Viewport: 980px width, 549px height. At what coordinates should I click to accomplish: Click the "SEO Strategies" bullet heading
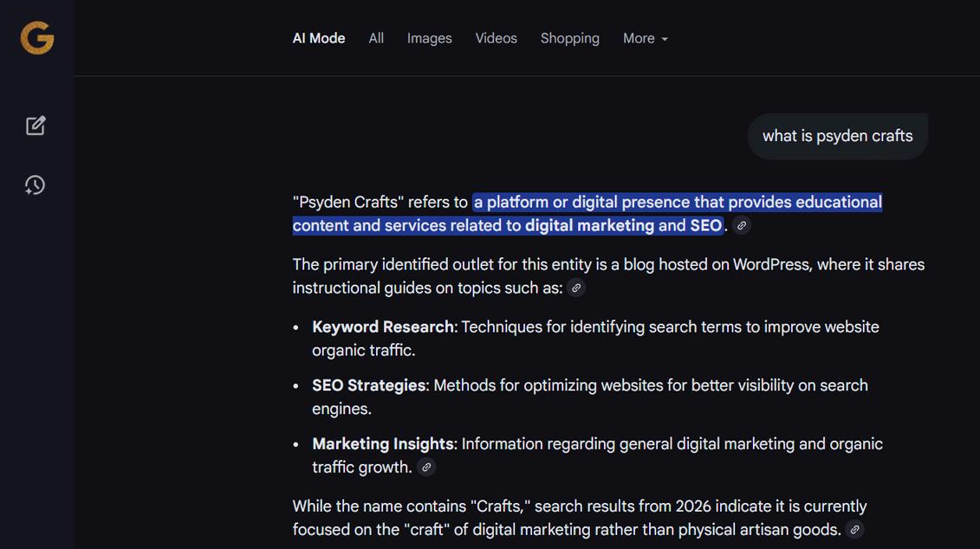point(369,385)
